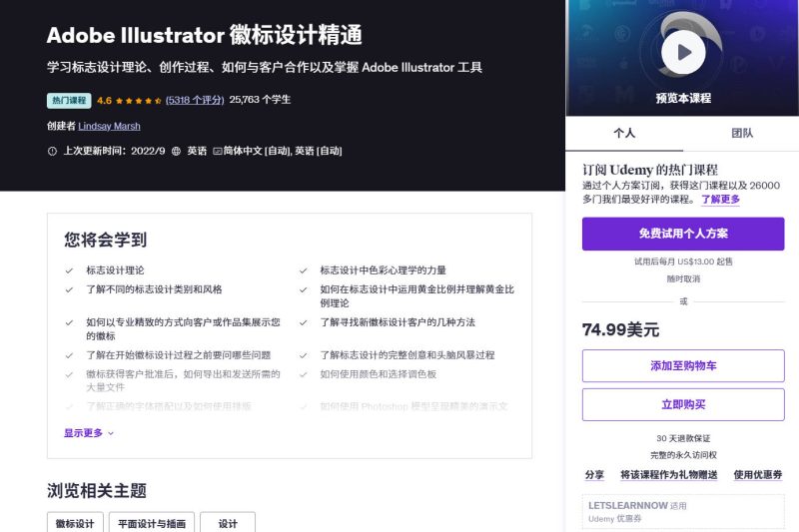Switch to the 个人 tab

click(624, 134)
